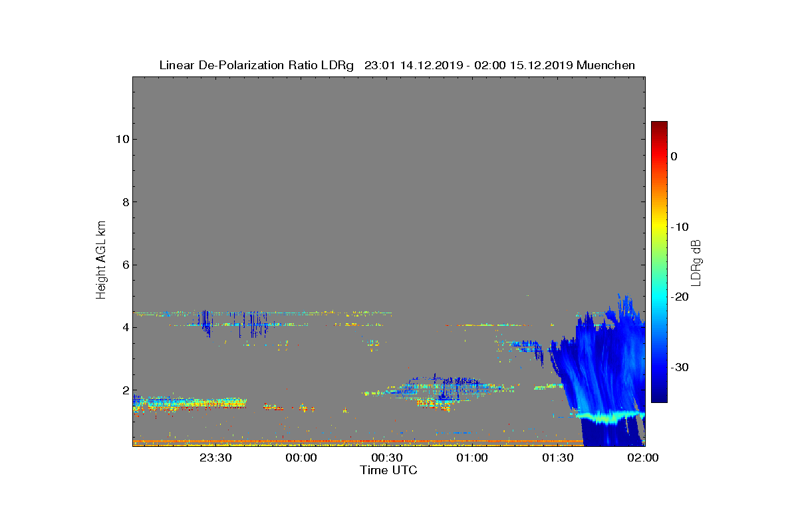The height and width of the screenshot is (532, 798).
Task: Click the 01:00 time tick label
Action: pyautogui.click(x=471, y=458)
